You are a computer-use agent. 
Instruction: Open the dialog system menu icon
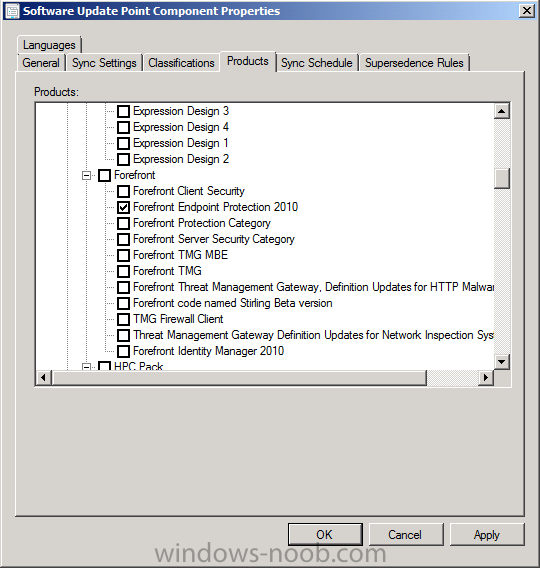pyautogui.click(x=12, y=11)
